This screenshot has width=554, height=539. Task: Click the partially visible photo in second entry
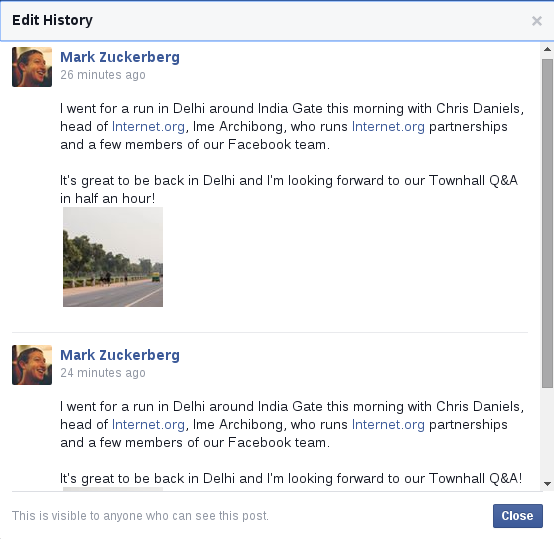tap(113, 489)
